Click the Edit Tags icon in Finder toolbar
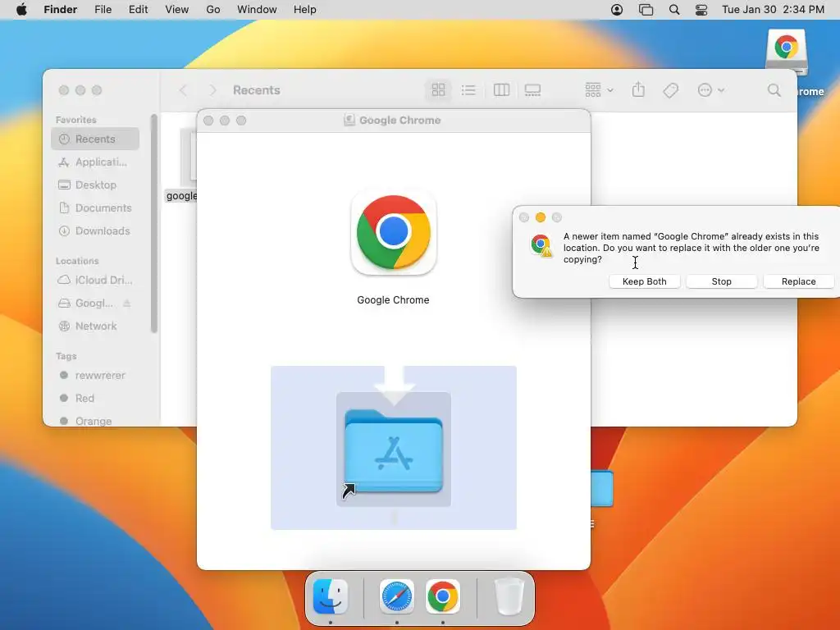The height and width of the screenshot is (630, 840). click(670, 90)
